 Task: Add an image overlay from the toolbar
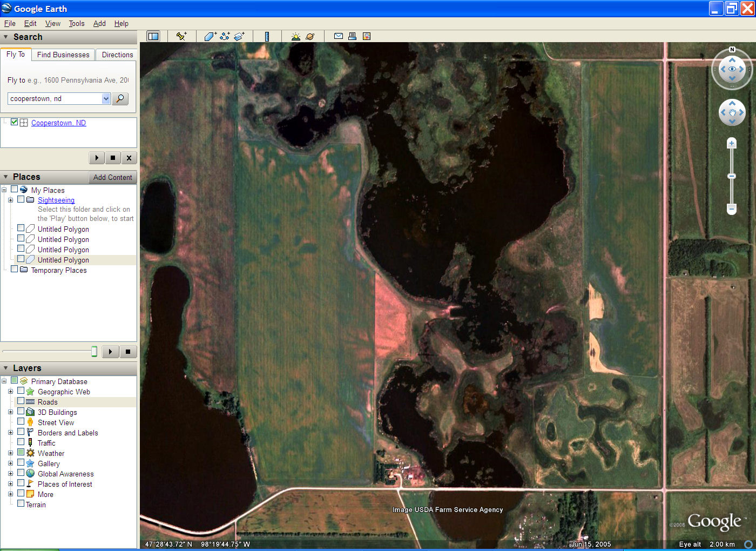point(239,36)
